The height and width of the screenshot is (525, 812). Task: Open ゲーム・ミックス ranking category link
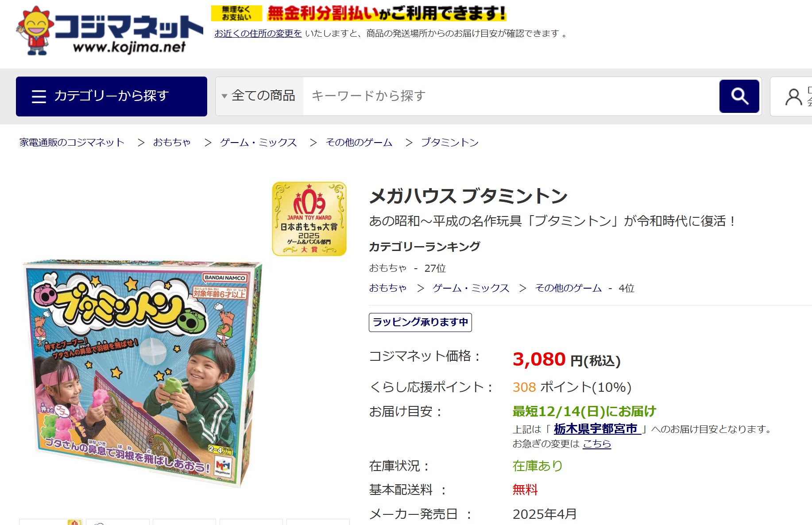tap(471, 288)
